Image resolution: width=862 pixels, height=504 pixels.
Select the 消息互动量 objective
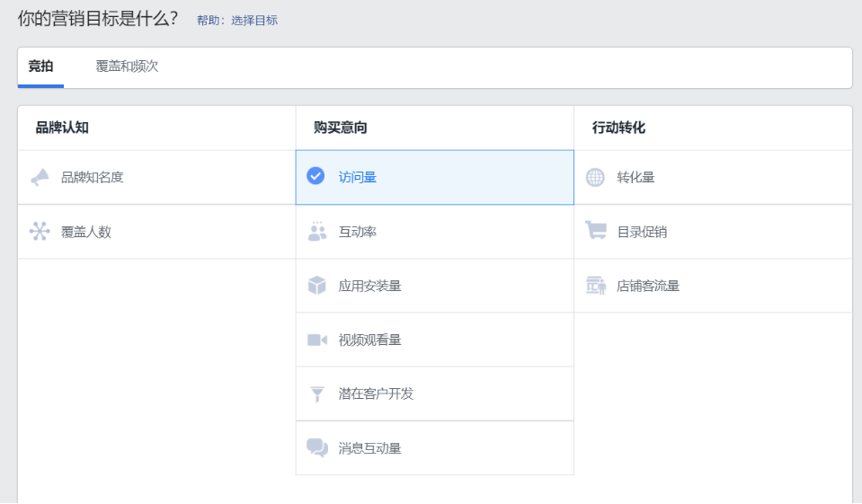tap(435, 448)
